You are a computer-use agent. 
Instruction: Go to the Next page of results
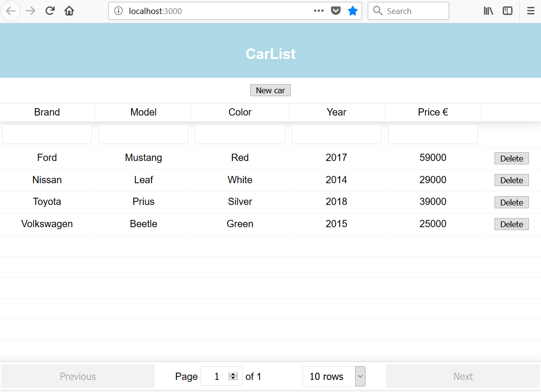[x=463, y=376]
